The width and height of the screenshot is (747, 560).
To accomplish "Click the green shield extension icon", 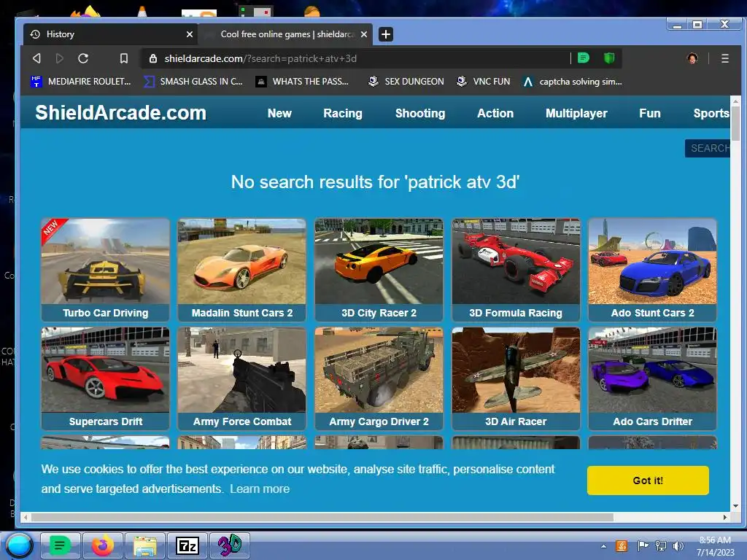I will [609, 58].
